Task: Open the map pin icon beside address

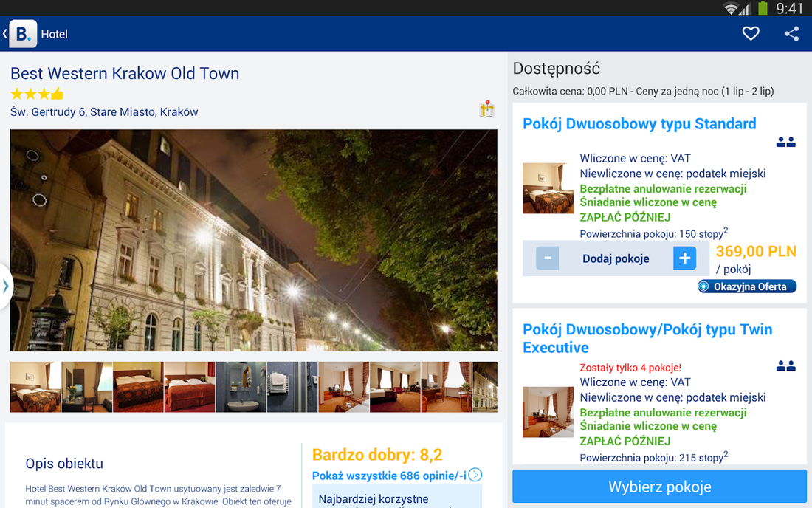Action: coord(486,109)
